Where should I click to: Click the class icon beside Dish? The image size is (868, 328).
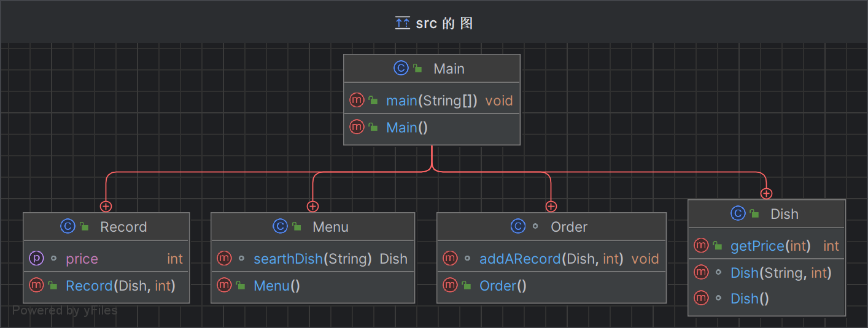coord(738,213)
